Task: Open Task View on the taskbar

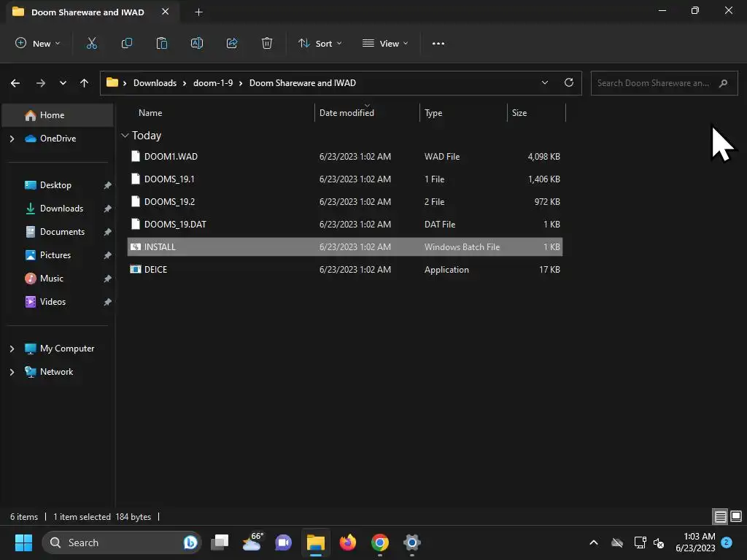Action: click(220, 542)
